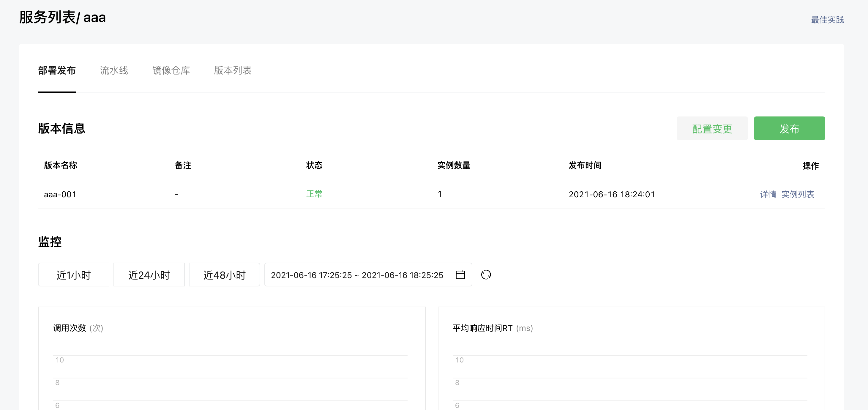The image size is (868, 410).
Task: Click the 正常 status label
Action: 314,194
